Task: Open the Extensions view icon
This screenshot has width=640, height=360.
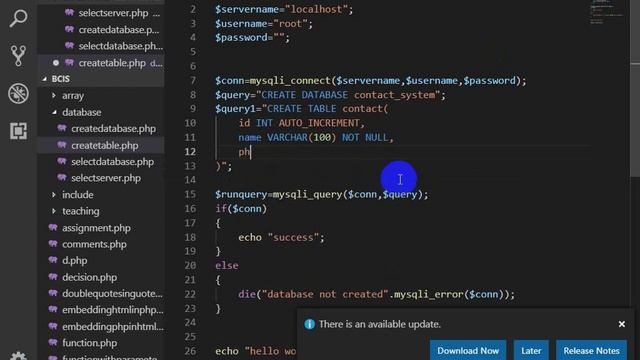Action: tap(18, 131)
